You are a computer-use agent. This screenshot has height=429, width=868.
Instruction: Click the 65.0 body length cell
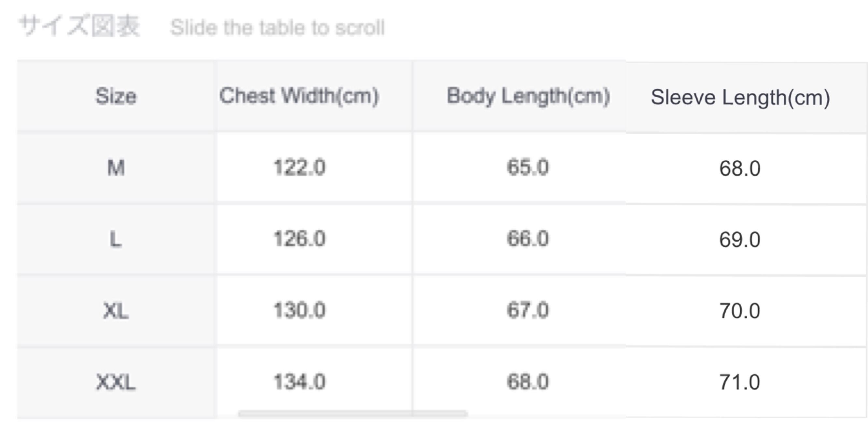528,168
